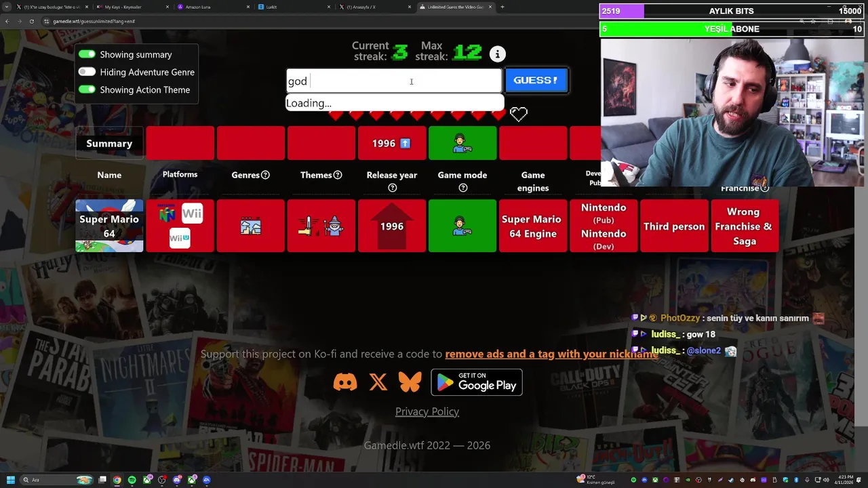
Task: Open the browser tab search dropdown
Action: (8, 7)
